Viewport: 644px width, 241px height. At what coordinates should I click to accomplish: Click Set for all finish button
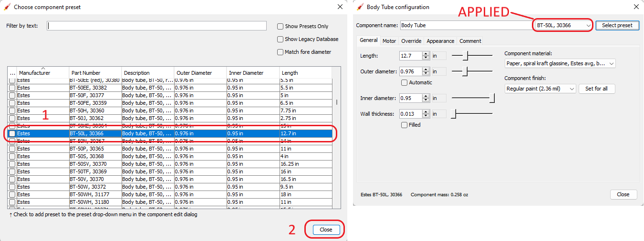(x=597, y=89)
